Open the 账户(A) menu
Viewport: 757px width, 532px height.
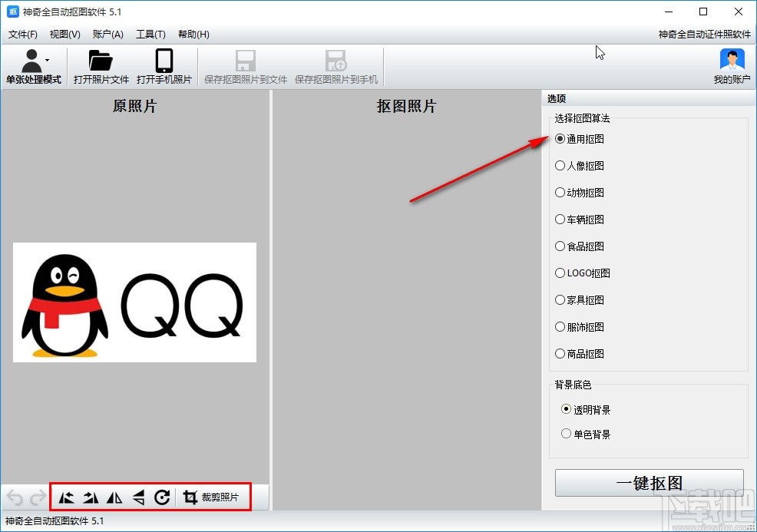pyautogui.click(x=107, y=35)
